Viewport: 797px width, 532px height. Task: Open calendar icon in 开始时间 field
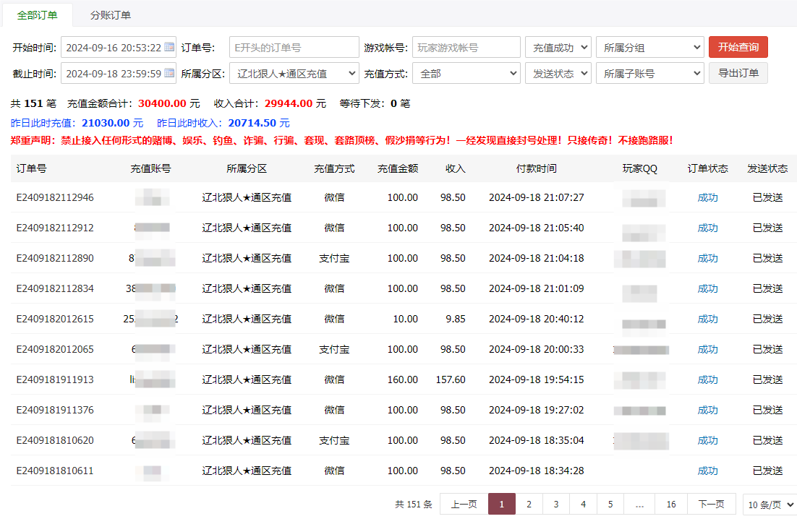(x=169, y=47)
